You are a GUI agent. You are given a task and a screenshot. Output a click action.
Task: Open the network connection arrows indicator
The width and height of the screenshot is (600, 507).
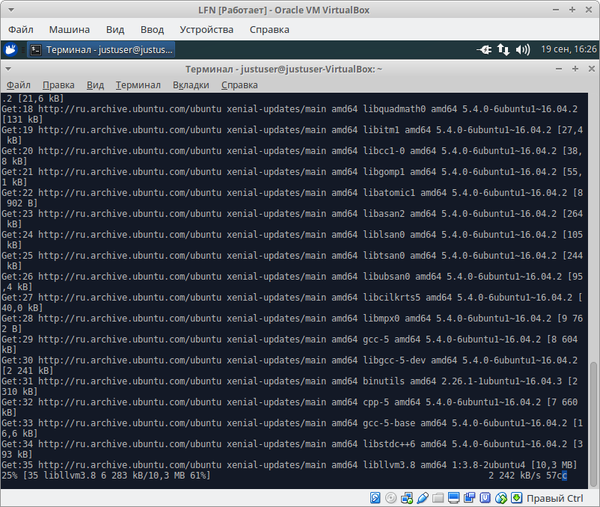tap(503, 50)
